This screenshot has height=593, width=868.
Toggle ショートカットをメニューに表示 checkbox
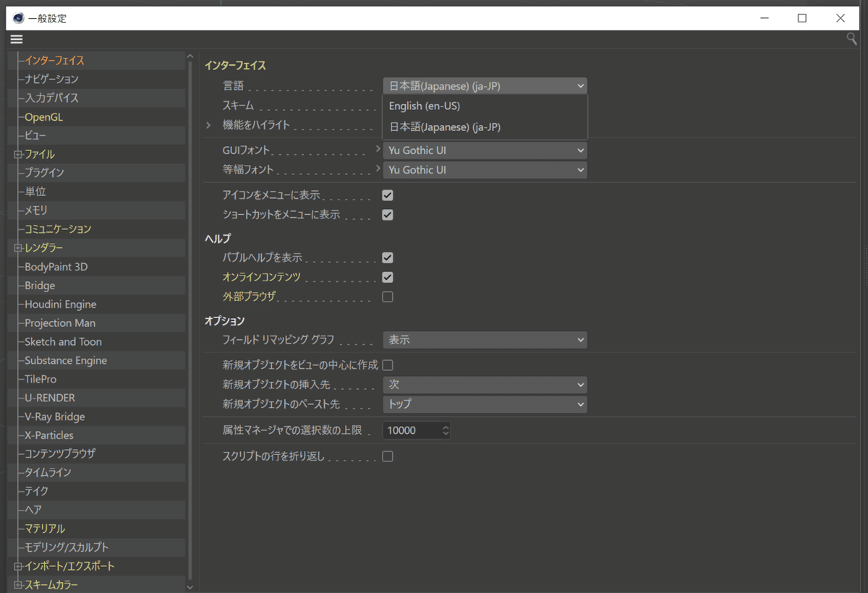click(x=388, y=215)
